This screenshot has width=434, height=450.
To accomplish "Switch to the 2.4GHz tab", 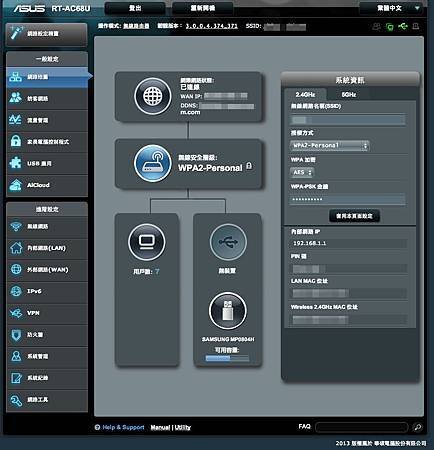I will point(305,95).
